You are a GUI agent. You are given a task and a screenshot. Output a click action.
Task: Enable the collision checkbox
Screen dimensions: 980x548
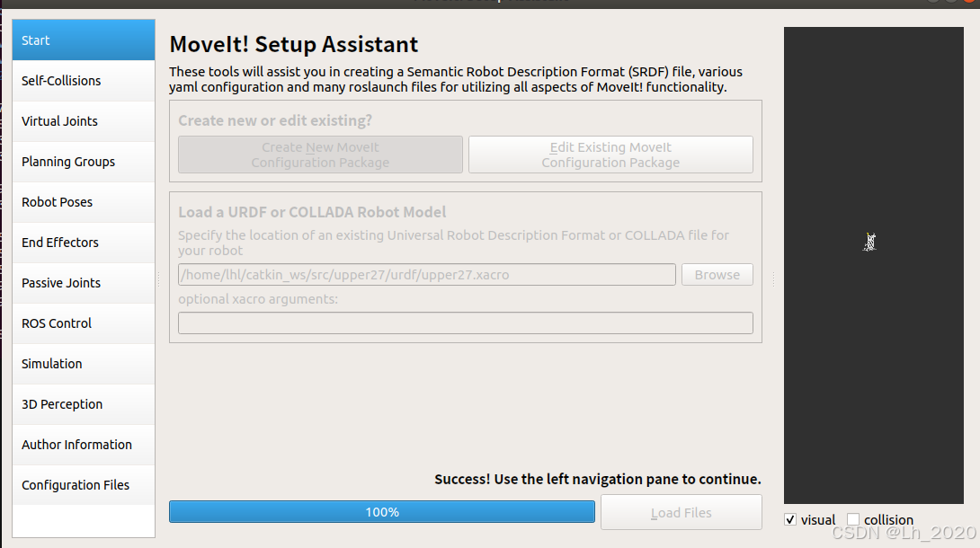pos(853,519)
